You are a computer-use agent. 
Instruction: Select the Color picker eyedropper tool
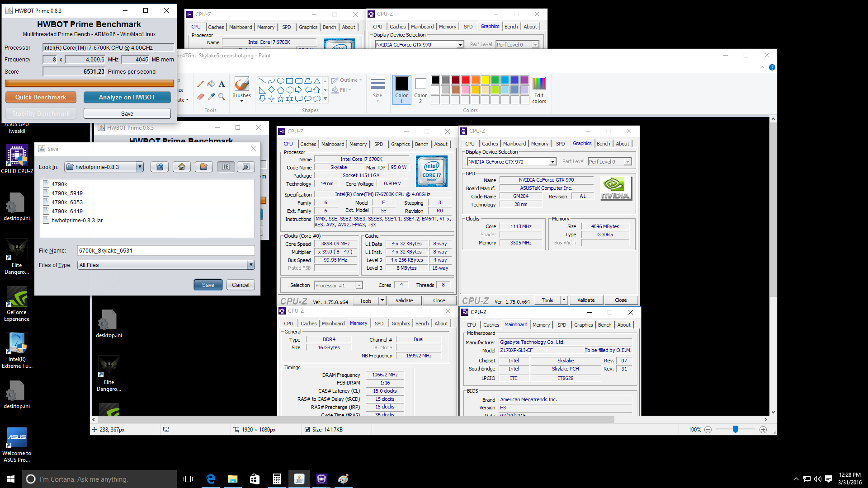click(x=211, y=96)
